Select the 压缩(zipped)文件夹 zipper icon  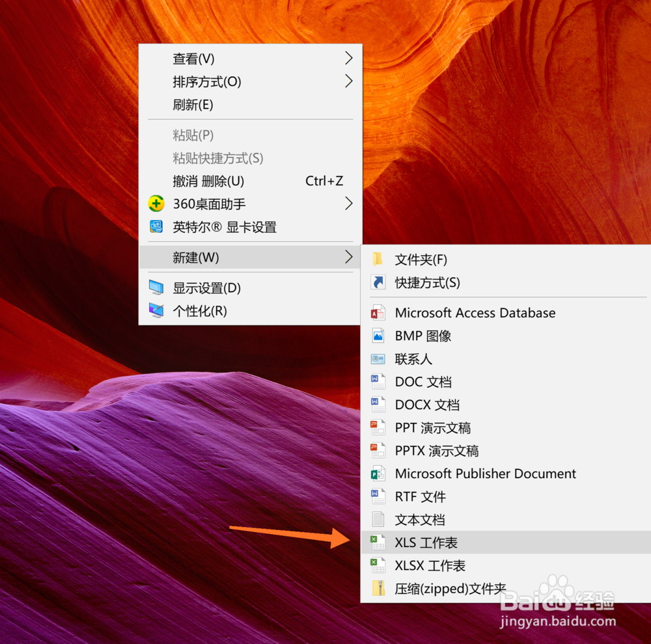coord(378,588)
